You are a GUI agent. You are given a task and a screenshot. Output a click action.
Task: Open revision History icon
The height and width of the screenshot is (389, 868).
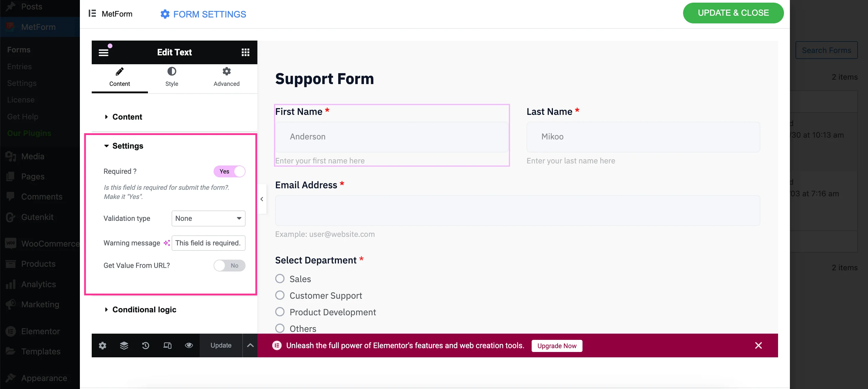pos(146,345)
